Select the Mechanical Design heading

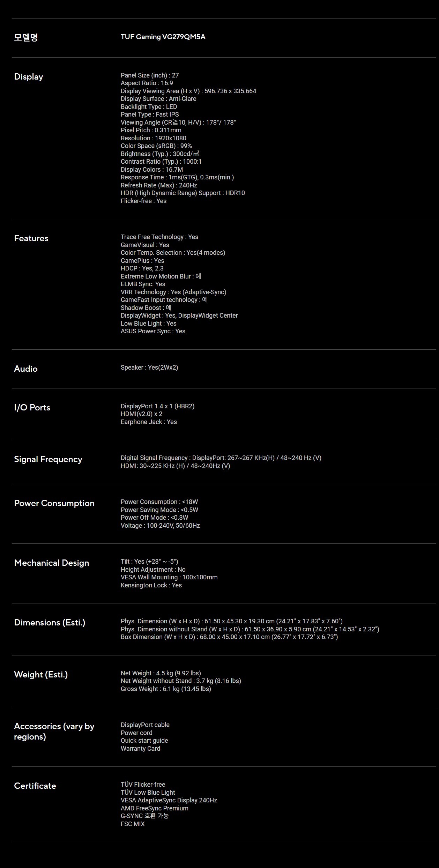tap(52, 563)
